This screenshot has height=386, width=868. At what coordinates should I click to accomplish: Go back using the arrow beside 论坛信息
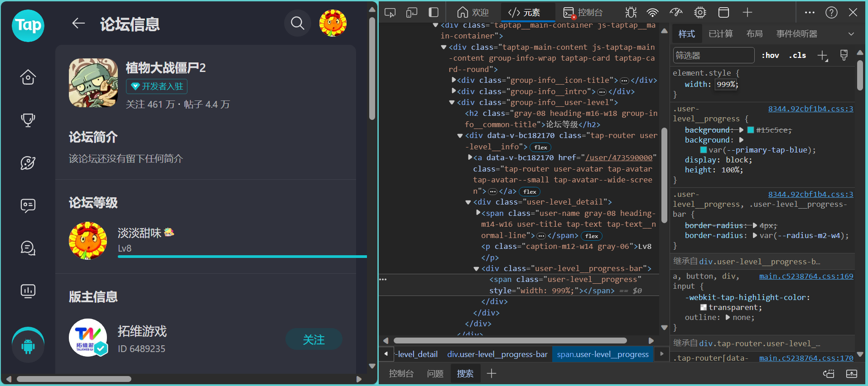click(79, 23)
